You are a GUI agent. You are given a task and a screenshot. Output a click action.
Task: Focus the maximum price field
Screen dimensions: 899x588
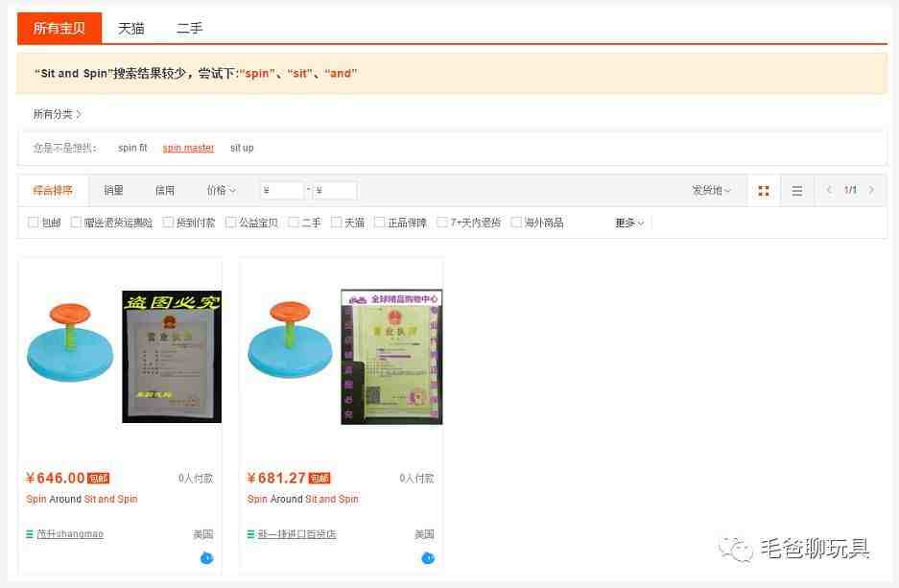[x=336, y=190]
